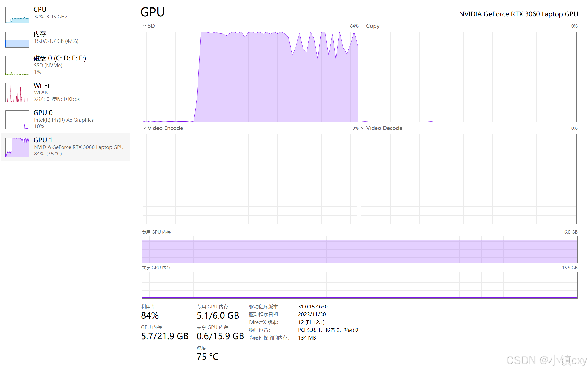The image size is (588, 370).
Task: Expand the Video Encode engine dropdown
Action: point(144,128)
